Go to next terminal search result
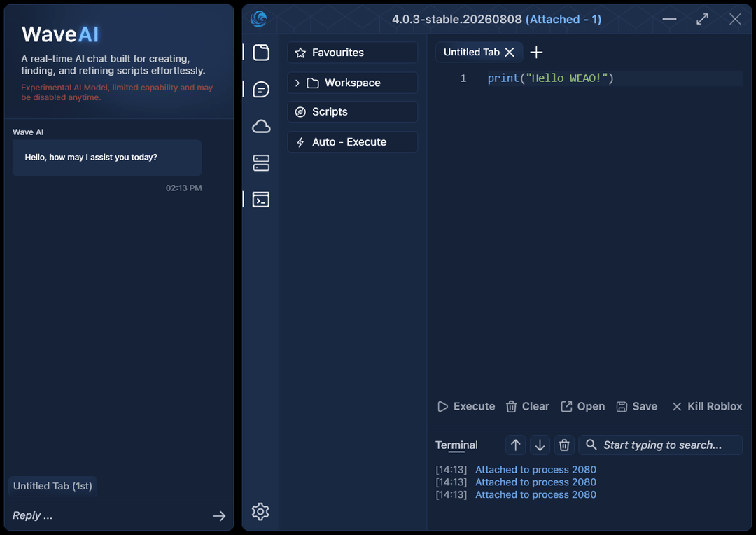The width and height of the screenshot is (756, 535). point(540,445)
